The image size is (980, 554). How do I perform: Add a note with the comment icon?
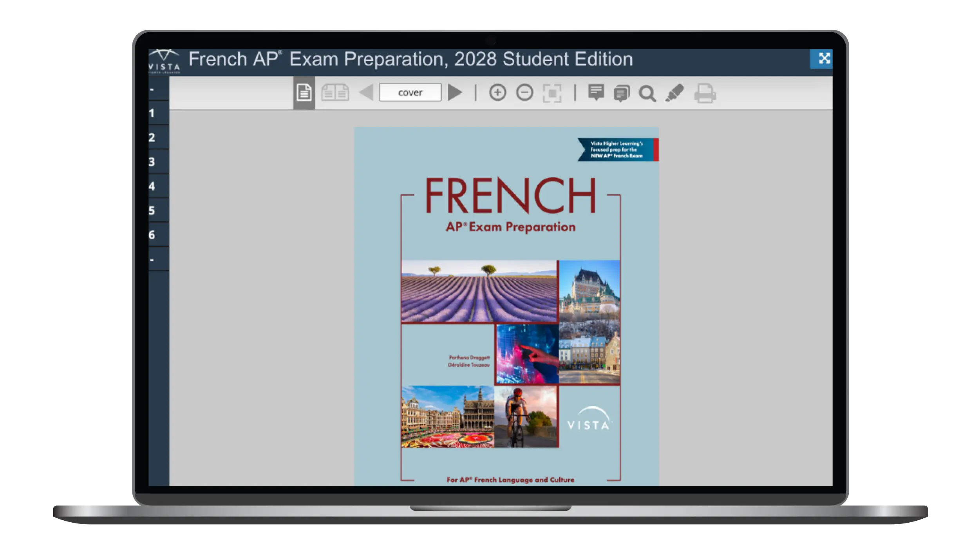596,93
